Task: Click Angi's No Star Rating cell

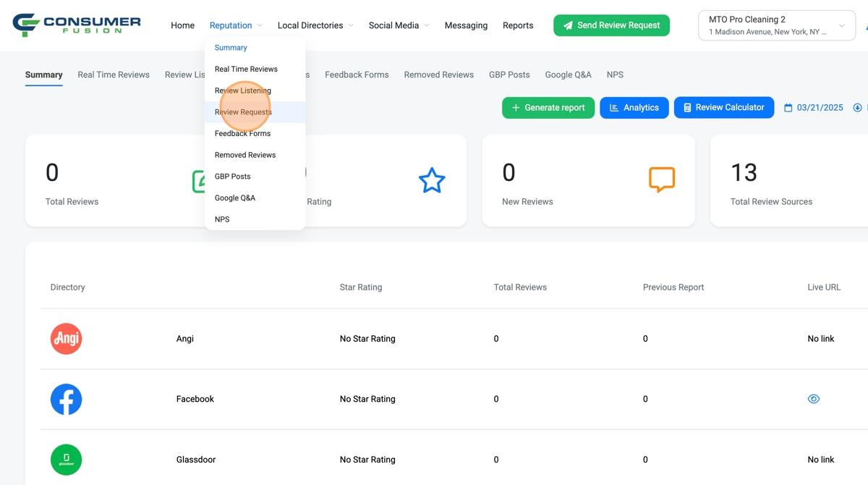Action: pos(367,339)
